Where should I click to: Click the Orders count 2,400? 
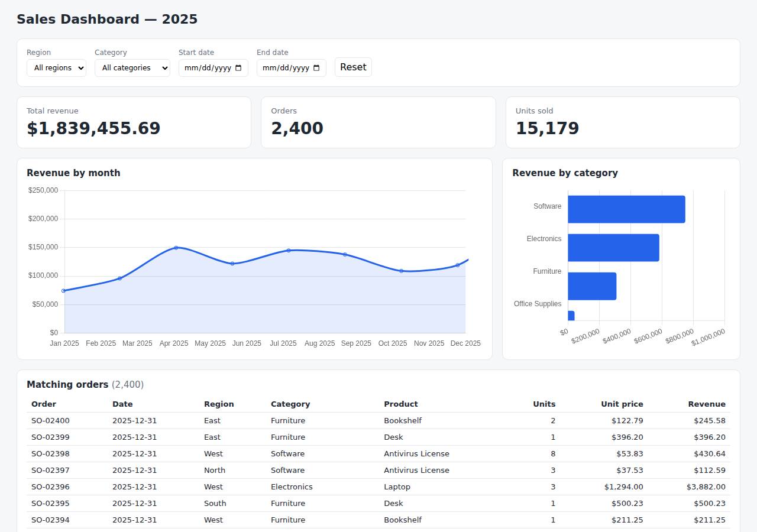coord(297,128)
